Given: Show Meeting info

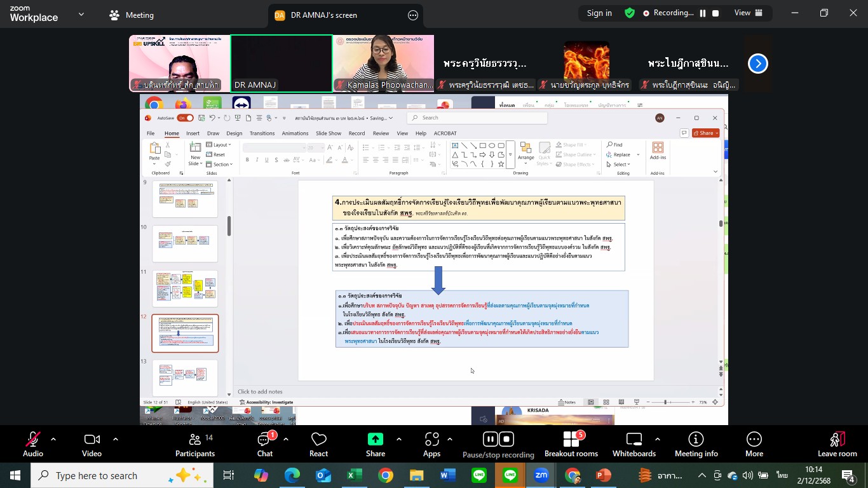Looking at the screenshot, I should click(696, 444).
